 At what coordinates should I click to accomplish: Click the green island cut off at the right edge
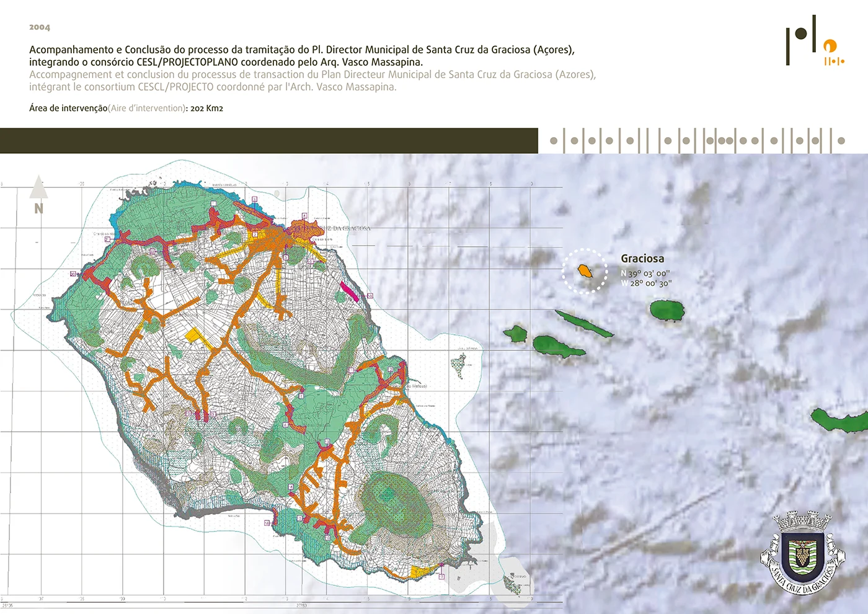[840, 420]
